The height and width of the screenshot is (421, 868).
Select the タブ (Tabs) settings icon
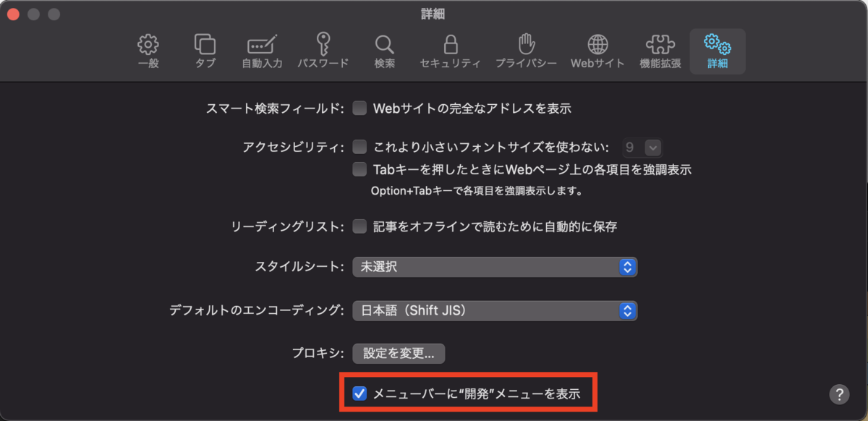pos(205,49)
